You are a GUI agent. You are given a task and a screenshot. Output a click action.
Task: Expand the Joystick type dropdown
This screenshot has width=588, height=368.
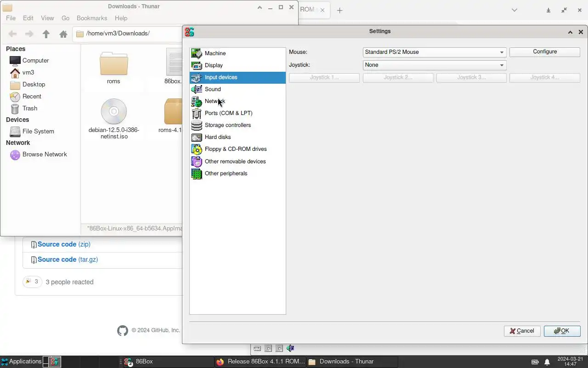click(x=435, y=65)
